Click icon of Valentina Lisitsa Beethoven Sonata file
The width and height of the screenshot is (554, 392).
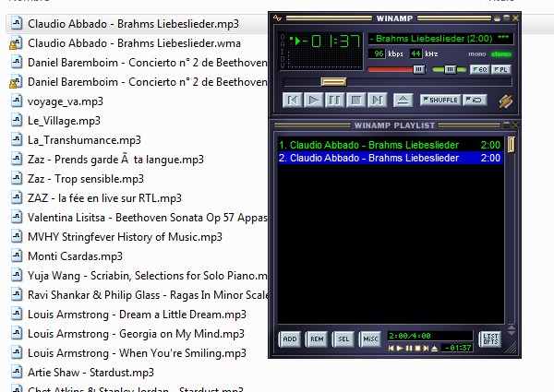click(x=17, y=218)
